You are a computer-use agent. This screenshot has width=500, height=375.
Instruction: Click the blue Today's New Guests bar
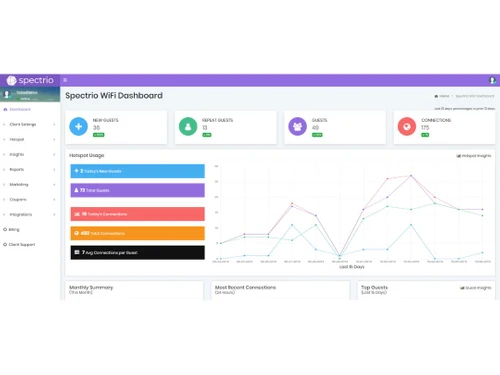pyautogui.click(x=137, y=171)
